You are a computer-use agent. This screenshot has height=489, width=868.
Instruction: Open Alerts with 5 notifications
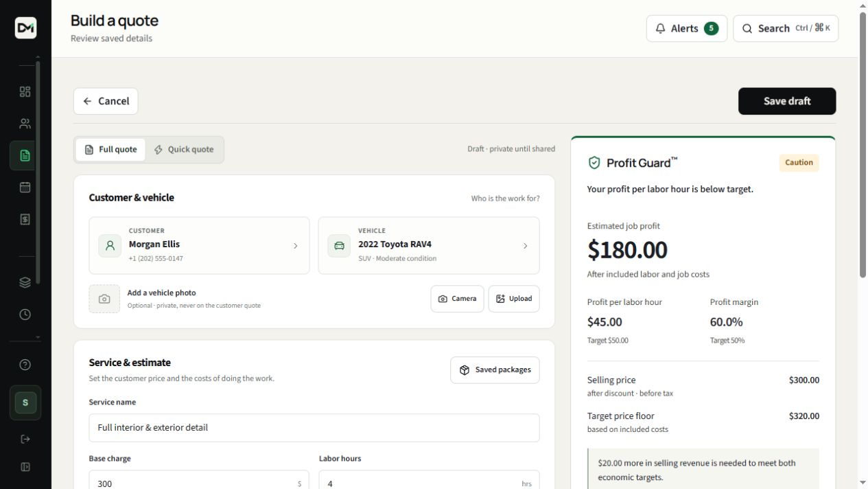(687, 28)
